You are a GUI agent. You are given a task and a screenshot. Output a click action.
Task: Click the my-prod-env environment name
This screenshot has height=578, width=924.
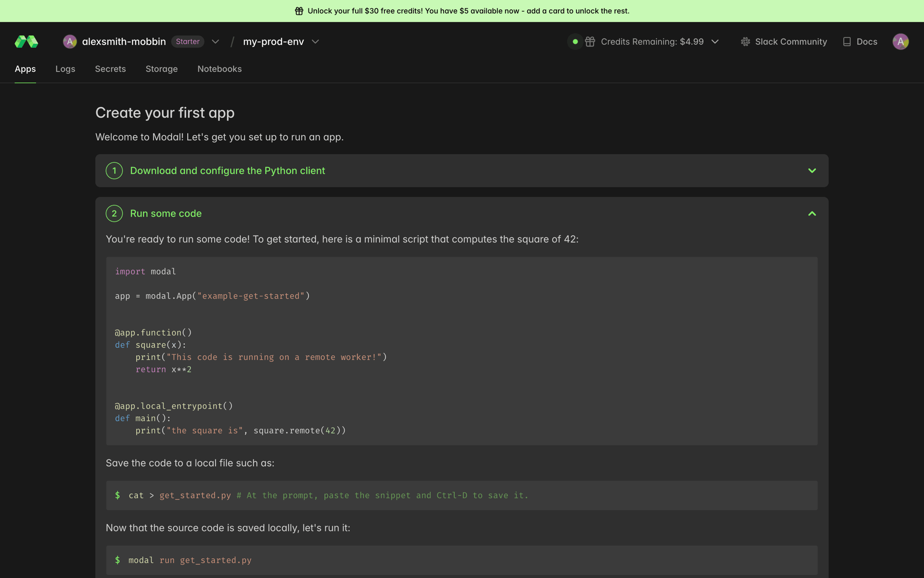click(x=273, y=42)
